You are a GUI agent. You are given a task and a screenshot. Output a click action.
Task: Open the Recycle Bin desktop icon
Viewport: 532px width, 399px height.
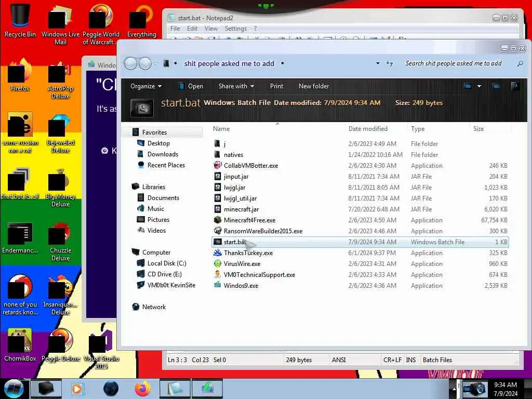[20, 20]
